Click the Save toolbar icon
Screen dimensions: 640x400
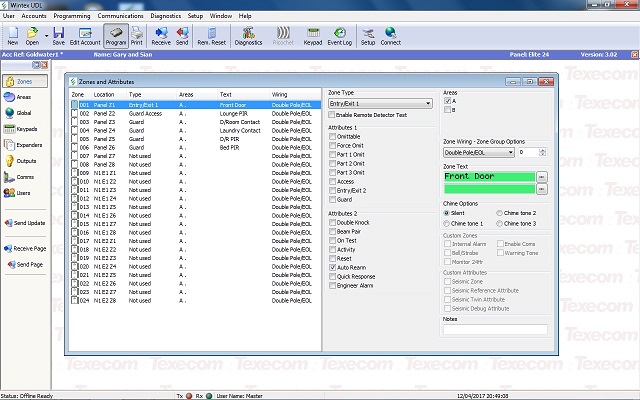point(58,37)
